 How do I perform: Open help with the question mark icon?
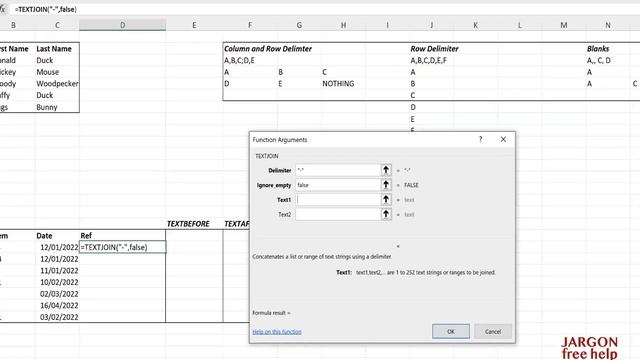(480, 139)
